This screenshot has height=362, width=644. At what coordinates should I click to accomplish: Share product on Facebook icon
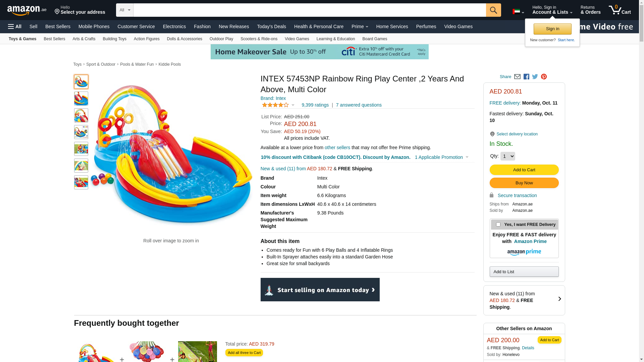[x=526, y=77]
